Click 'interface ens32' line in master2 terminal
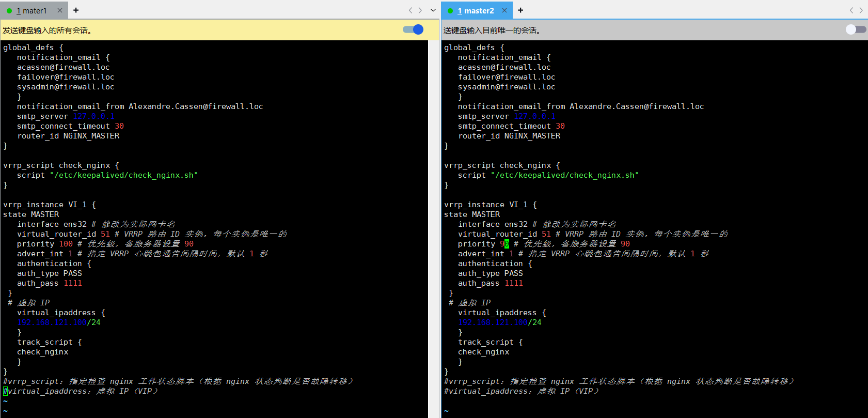This screenshot has height=418, width=868. pos(537,224)
